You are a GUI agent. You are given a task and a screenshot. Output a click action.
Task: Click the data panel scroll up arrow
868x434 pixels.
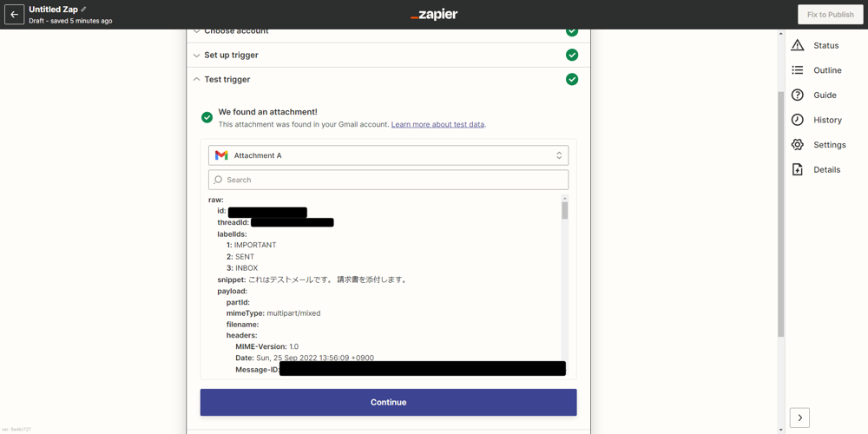click(x=565, y=198)
